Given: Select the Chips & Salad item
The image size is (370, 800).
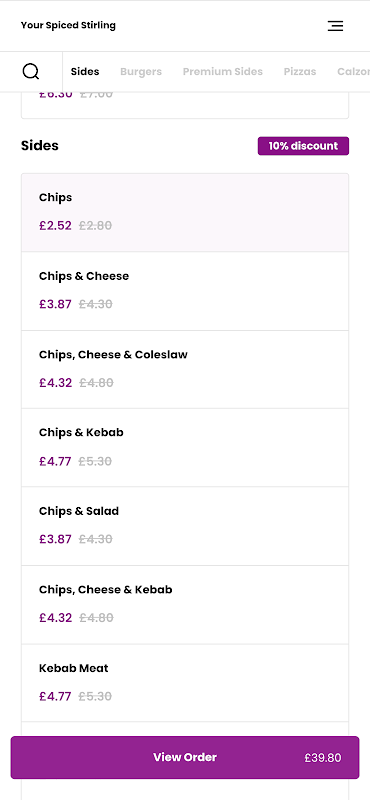Looking at the screenshot, I should click(185, 526).
